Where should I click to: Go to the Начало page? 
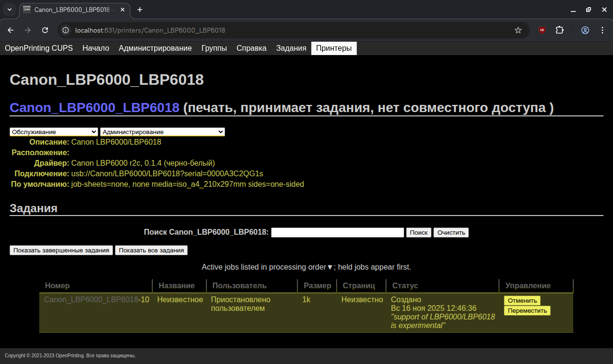click(x=96, y=48)
